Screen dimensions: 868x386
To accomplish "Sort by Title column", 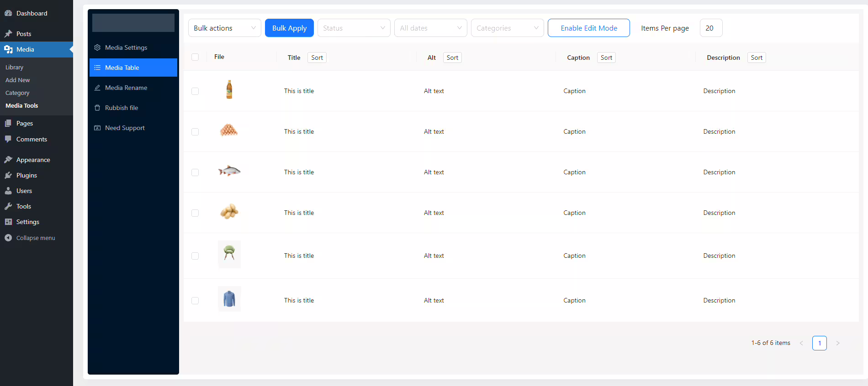I will pyautogui.click(x=317, y=57).
